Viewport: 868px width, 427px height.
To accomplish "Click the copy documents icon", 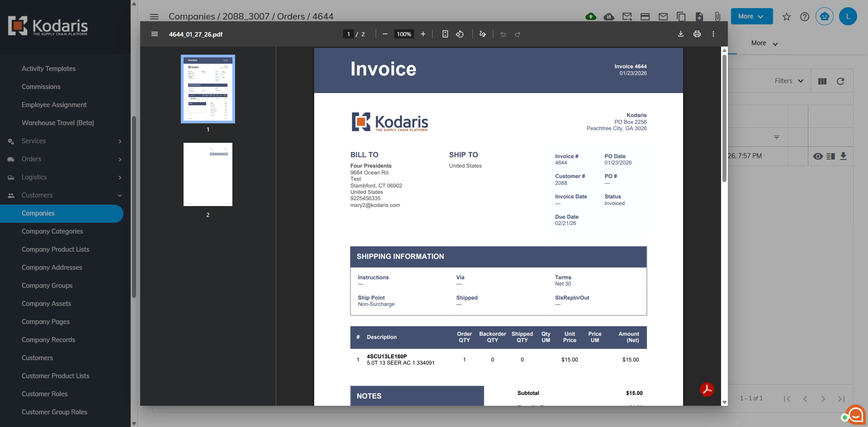I will pos(681,17).
